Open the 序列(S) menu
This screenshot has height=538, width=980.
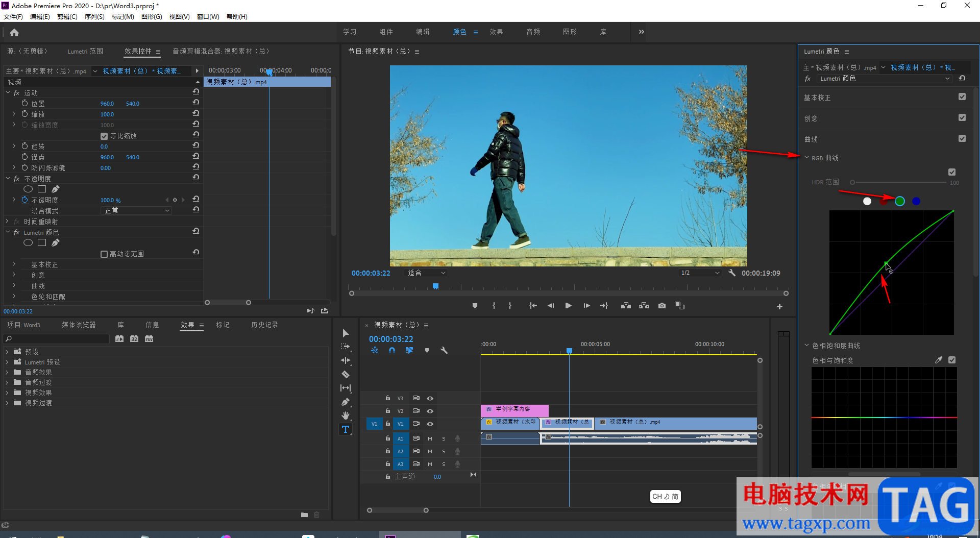click(94, 17)
